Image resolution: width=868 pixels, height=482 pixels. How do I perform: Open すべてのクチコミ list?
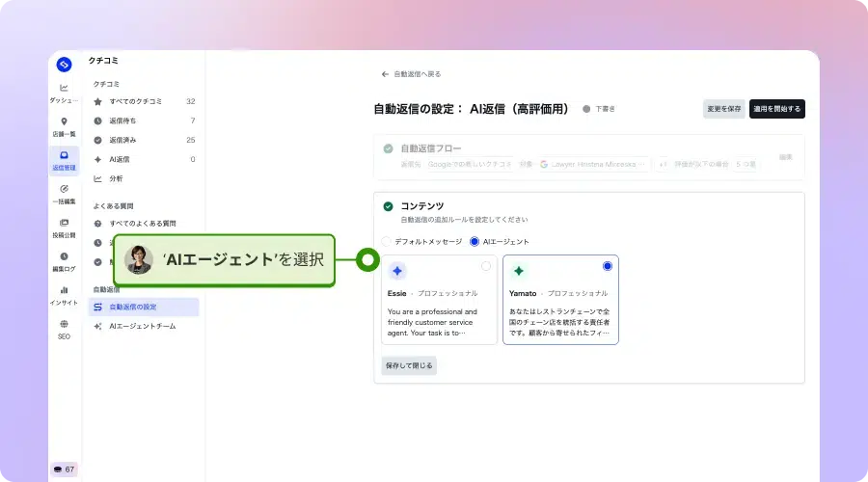135,101
